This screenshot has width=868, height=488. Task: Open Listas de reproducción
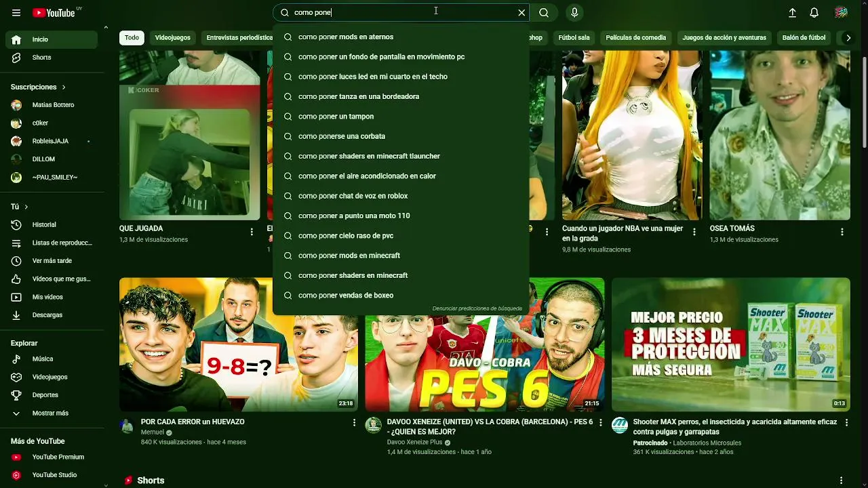pos(52,243)
